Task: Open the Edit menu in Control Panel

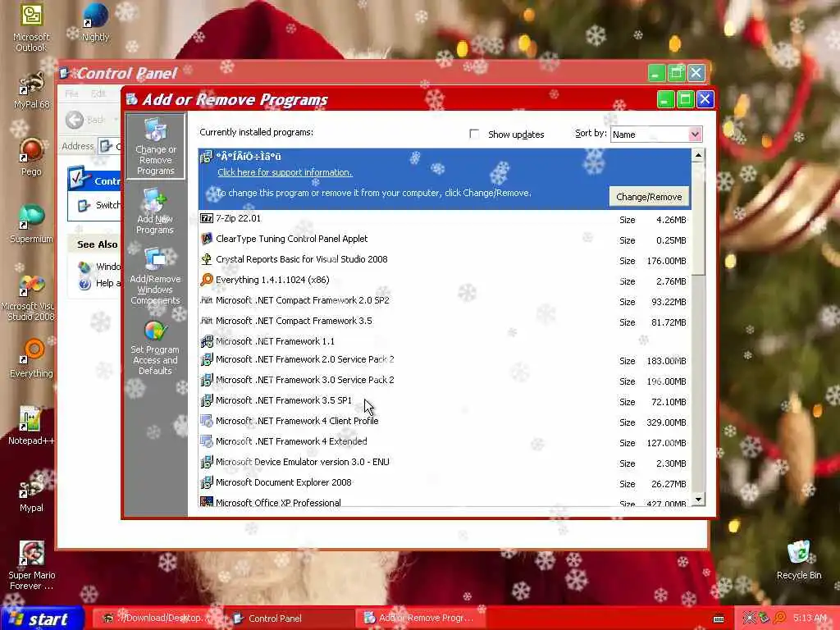Action: 98,94
